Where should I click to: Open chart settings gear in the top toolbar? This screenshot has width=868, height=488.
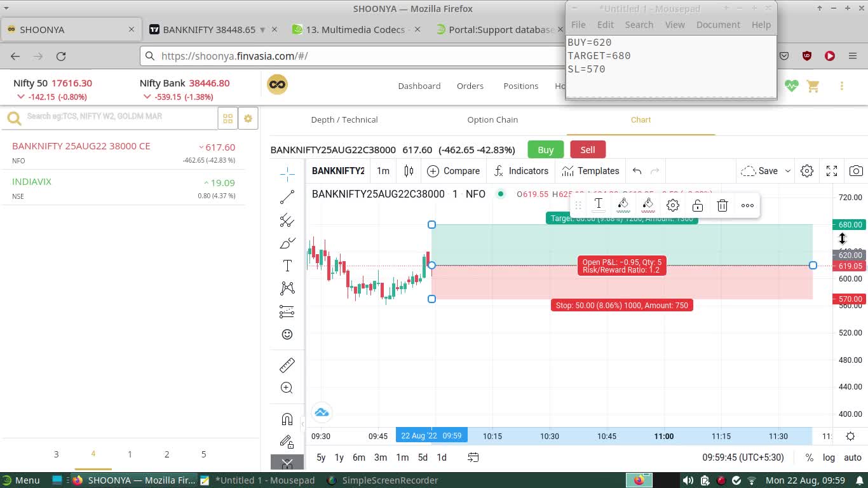(x=807, y=171)
